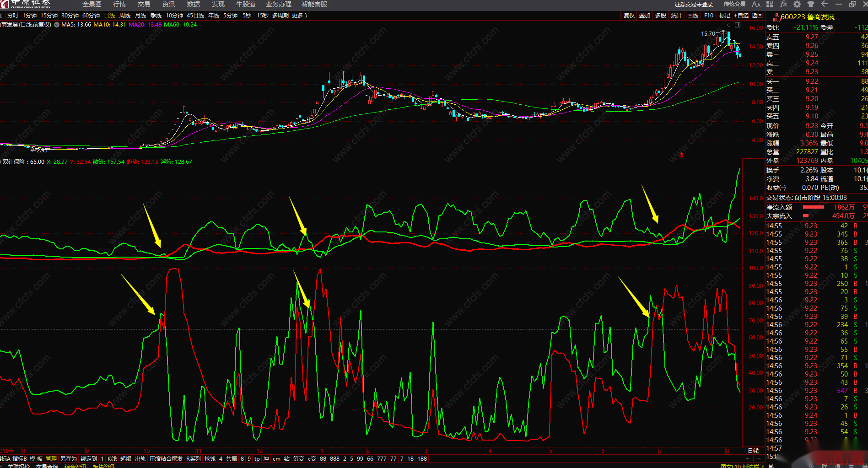The height and width of the screenshot is (468, 868).
Task: Select the R系列 indicator tab
Action: point(194,458)
